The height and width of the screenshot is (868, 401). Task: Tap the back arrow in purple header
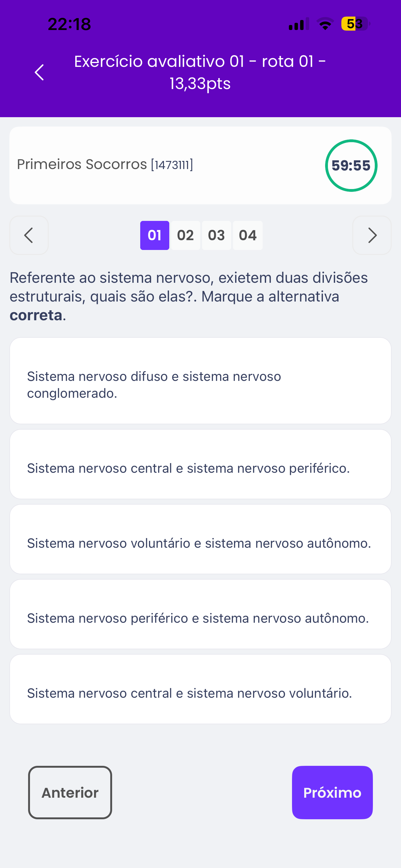click(39, 72)
